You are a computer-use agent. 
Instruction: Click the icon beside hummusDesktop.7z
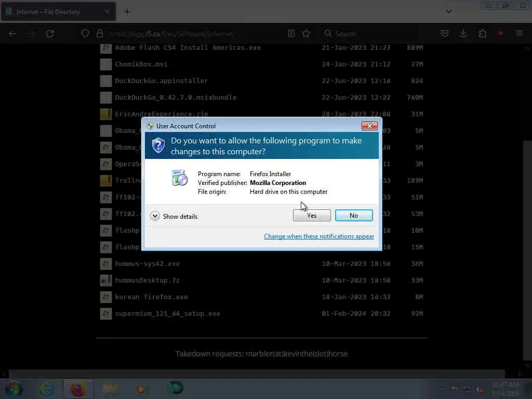pos(106,280)
